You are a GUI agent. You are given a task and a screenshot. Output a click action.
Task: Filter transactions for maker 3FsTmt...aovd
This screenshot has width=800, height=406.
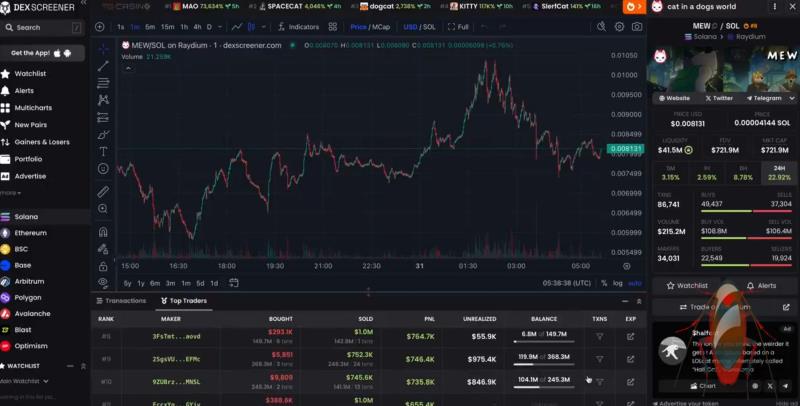[599, 337]
